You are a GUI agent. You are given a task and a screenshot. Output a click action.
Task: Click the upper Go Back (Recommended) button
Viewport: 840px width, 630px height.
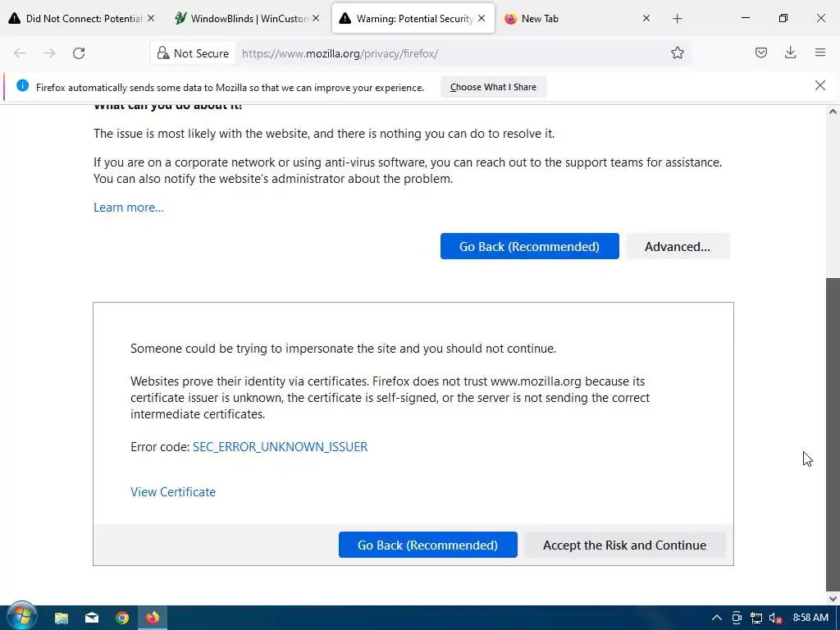pyautogui.click(x=529, y=246)
